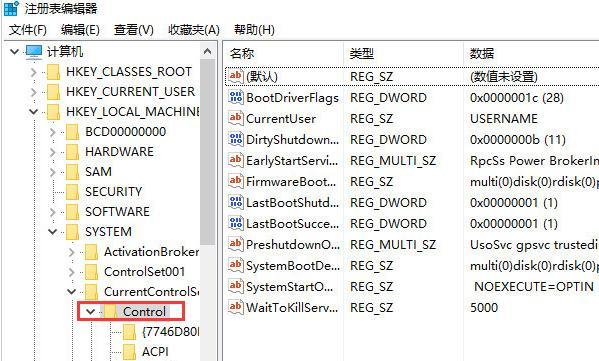
Task: Open the 收藏夹(A) menu
Action: (x=194, y=30)
